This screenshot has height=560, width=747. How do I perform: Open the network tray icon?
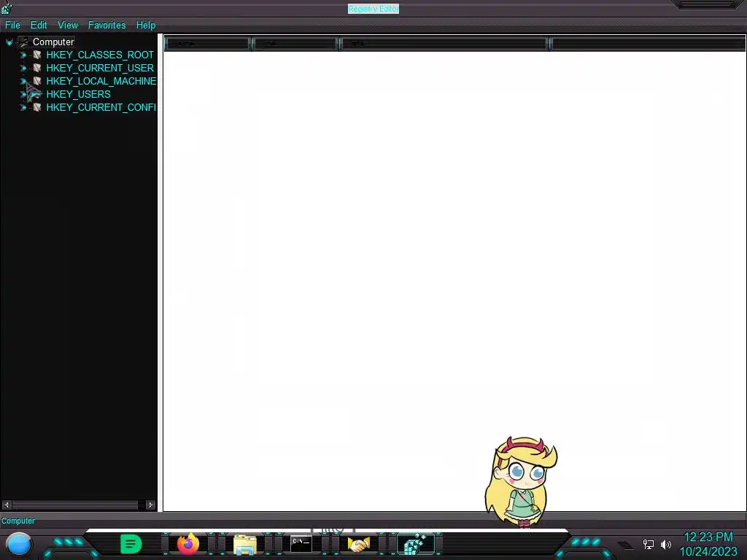click(648, 544)
